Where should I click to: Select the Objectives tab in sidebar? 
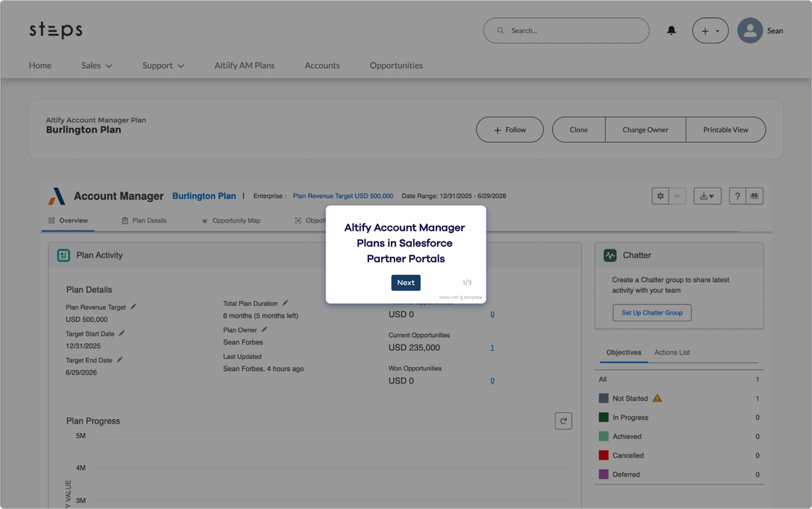(623, 352)
